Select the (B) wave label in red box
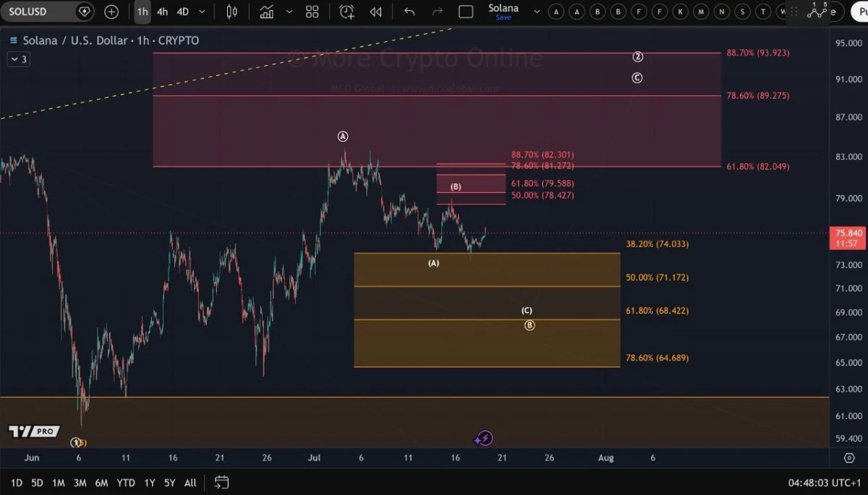This screenshot has width=868, height=495. click(456, 187)
